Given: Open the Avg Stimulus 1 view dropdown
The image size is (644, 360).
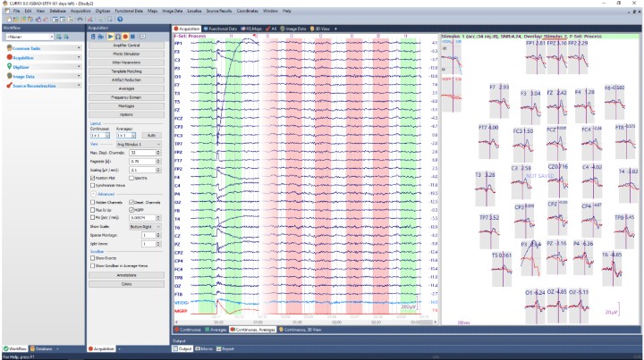Looking at the screenshot, I should tap(139, 145).
